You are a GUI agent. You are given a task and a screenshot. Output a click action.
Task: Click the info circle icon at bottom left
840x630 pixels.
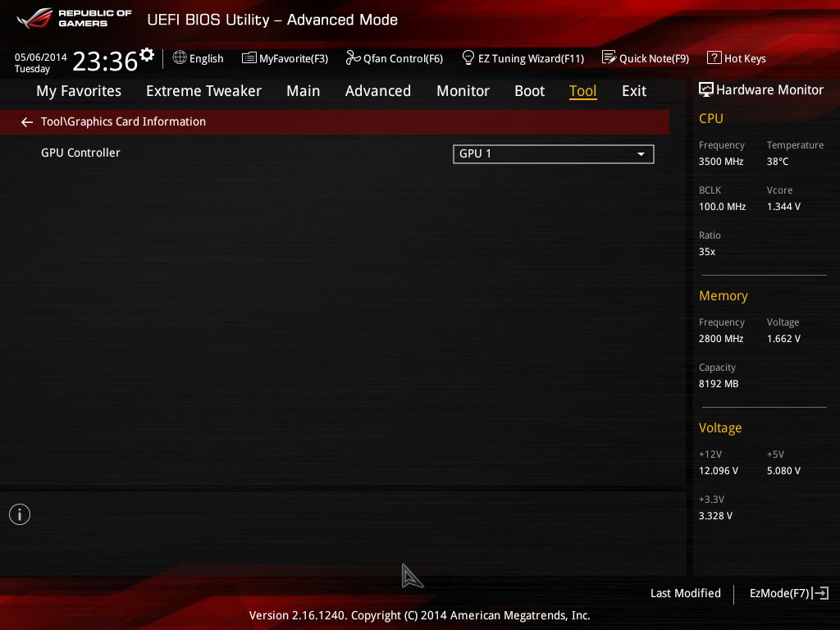[20, 514]
